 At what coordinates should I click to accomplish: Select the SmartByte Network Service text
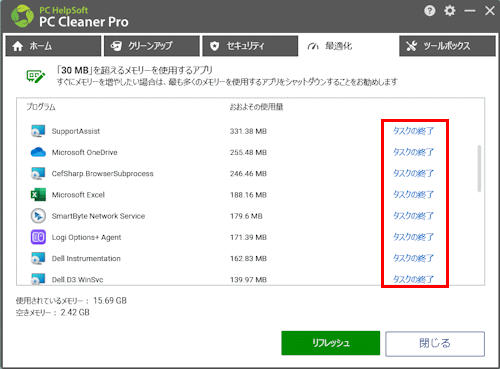pyautogui.click(x=98, y=216)
